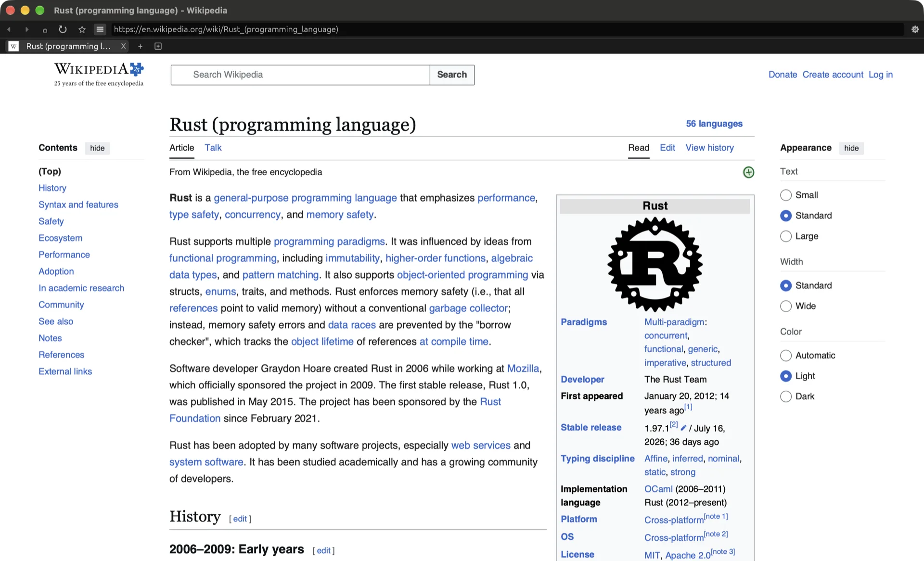Image resolution: width=924 pixels, height=561 pixels.
Task: Click the browser forward arrow
Action: coord(27,29)
